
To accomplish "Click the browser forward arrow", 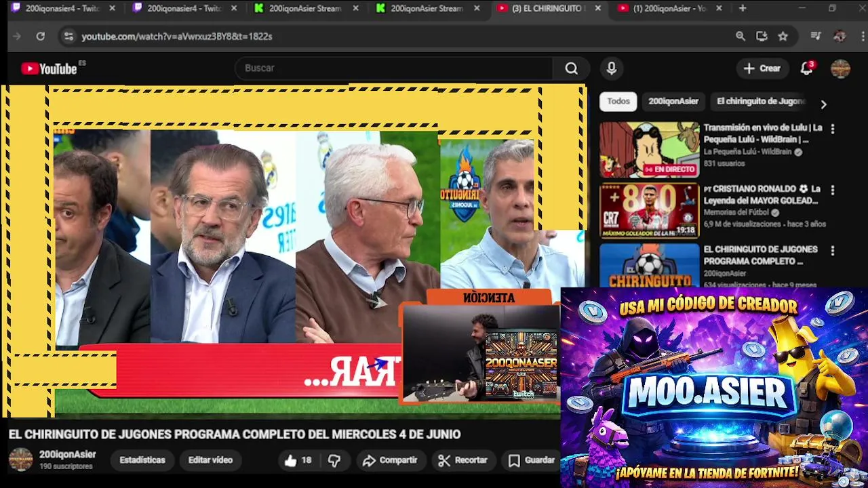I will tap(17, 37).
